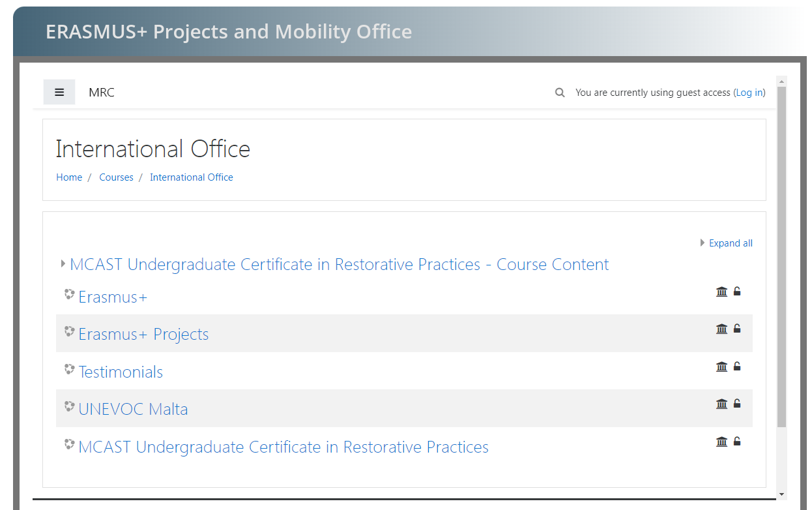Click the institution icon in Testimonials row
Image resolution: width=812 pixels, height=510 pixels.
coord(721,367)
